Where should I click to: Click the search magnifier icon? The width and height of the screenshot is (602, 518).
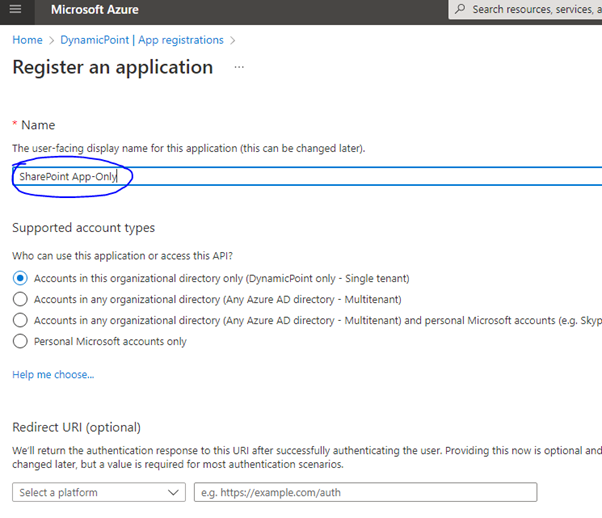pyautogui.click(x=460, y=10)
